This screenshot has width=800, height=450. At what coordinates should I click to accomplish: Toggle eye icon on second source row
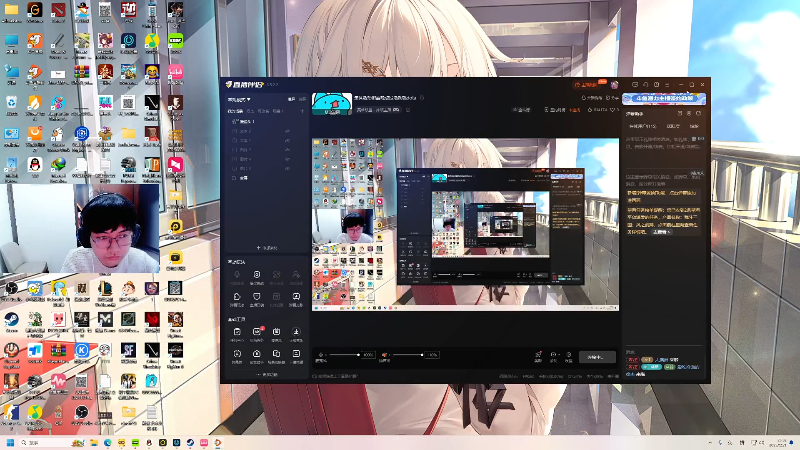287,131
